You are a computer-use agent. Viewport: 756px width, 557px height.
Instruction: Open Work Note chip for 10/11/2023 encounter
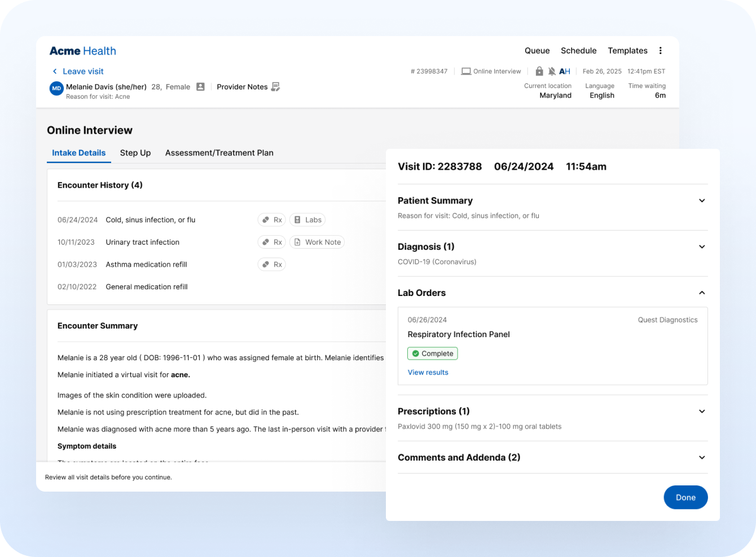coord(317,242)
